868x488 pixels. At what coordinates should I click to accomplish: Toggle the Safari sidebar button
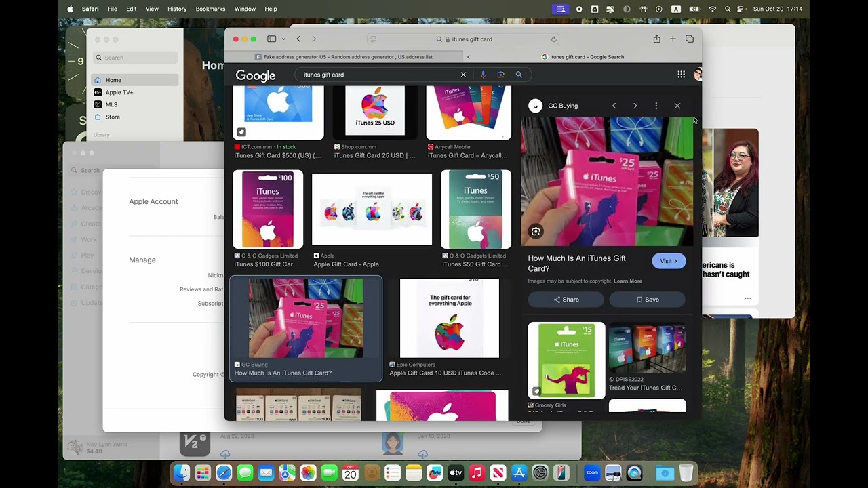click(271, 39)
